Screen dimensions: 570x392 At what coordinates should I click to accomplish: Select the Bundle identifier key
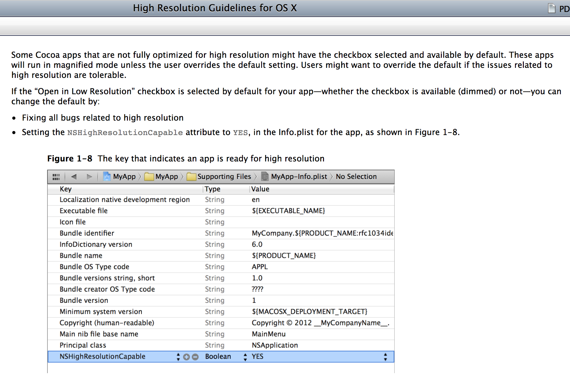(87, 233)
